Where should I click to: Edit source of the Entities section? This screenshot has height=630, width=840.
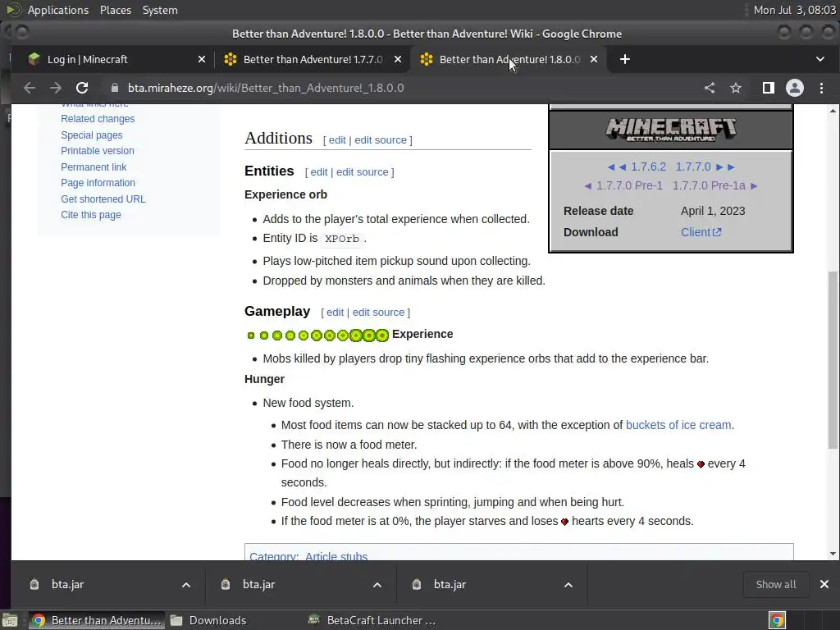362,172
